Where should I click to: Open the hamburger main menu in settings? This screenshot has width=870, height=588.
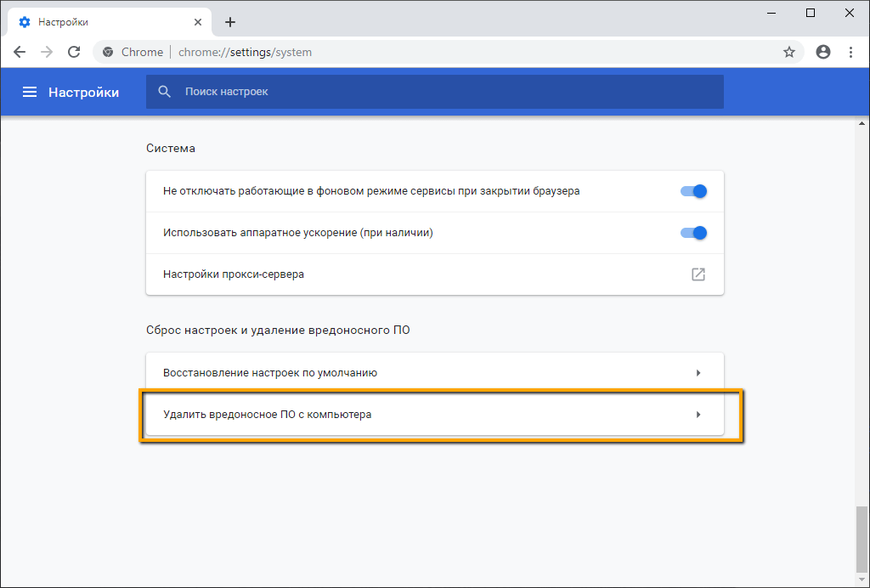(30, 92)
